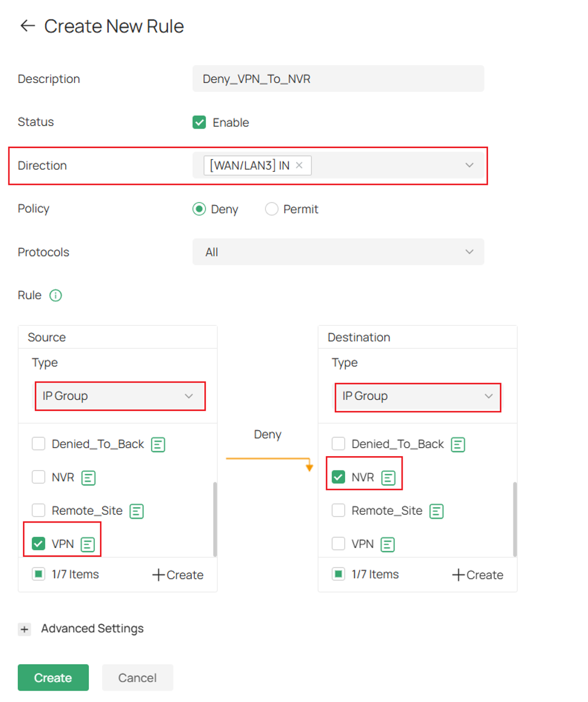Check NVR in the Source list
588x702 pixels.
[38, 477]
